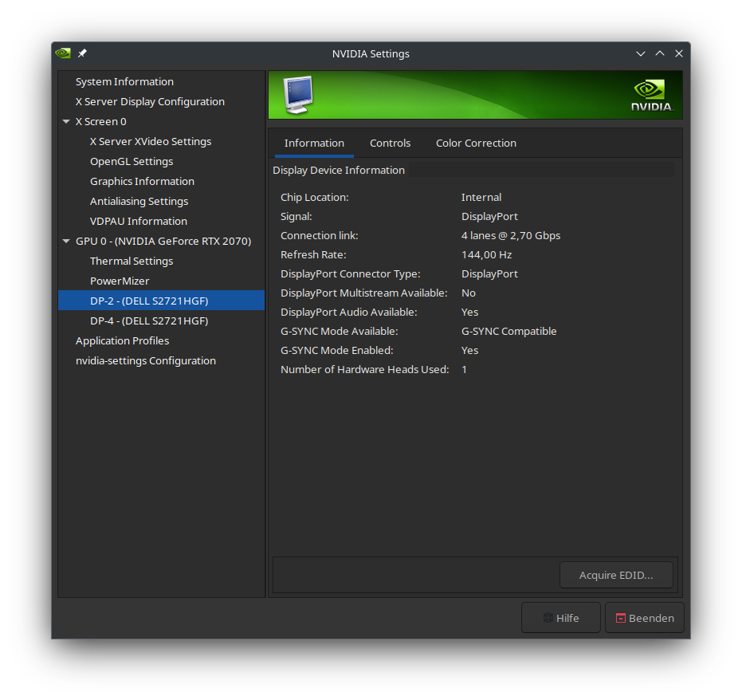Screen dimensions: 742x700
Task: Click the Refresh Rate value 144,00 Hz
Action: tap(486, 254)
